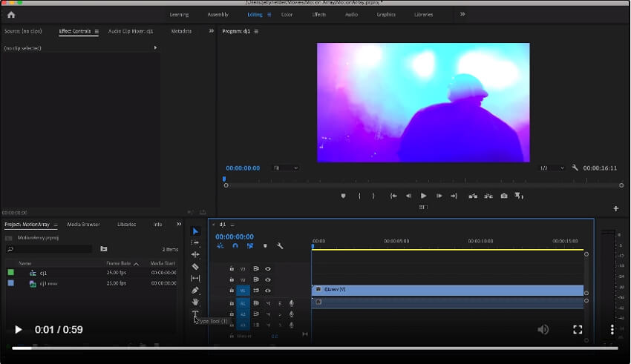The width and height of the screenshot is (631, 364).
Task: Open Editing workspace menu
Action: click(x=269, y=15)
